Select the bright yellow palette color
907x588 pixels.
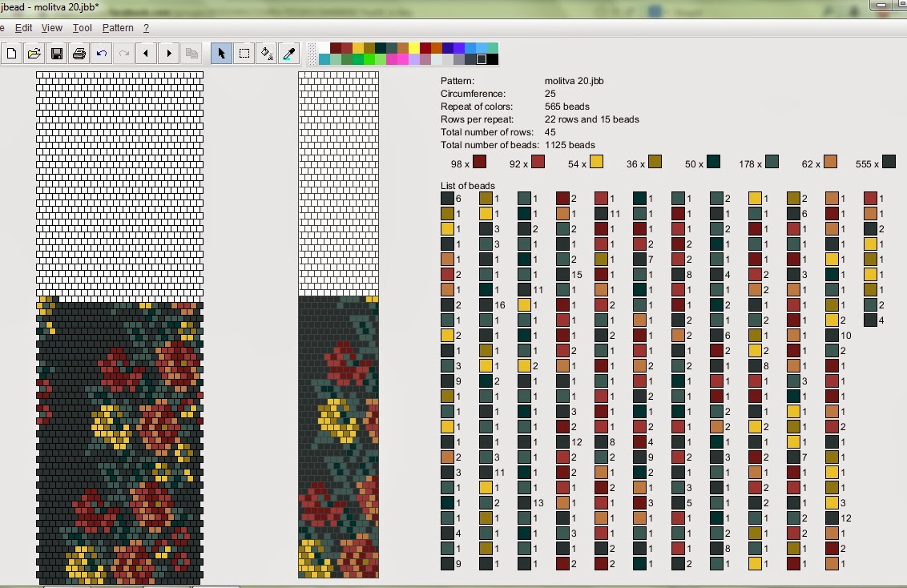[414, 48]
